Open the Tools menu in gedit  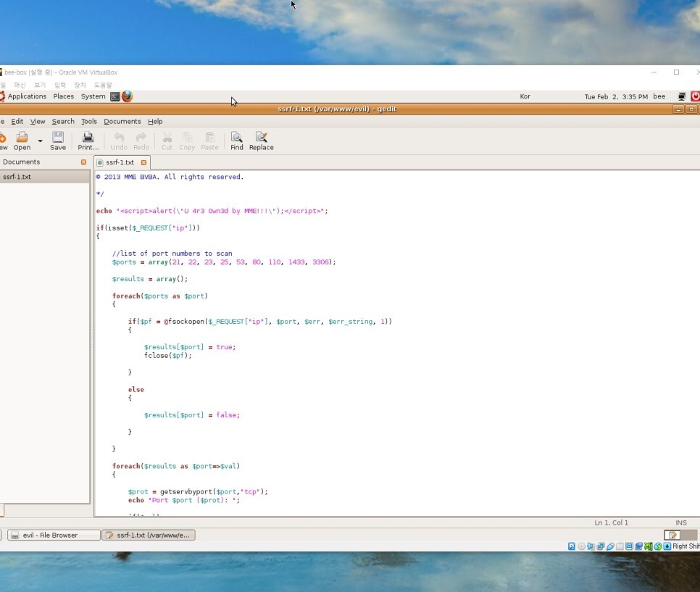pos(89,122)
